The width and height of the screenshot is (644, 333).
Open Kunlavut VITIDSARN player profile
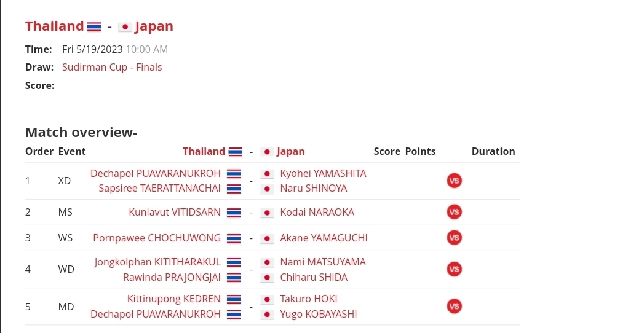pyautogui.click(x=175, y=212)
